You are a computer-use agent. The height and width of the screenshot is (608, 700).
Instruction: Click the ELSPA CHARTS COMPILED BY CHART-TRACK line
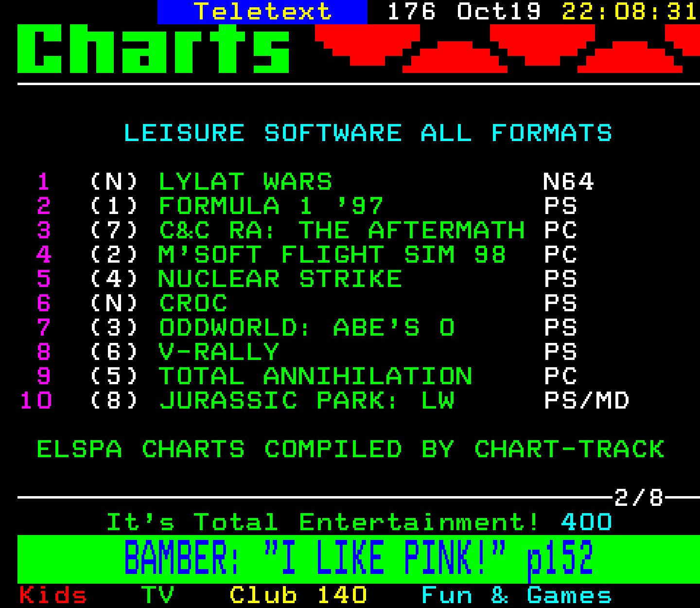[x=350, y=449]
